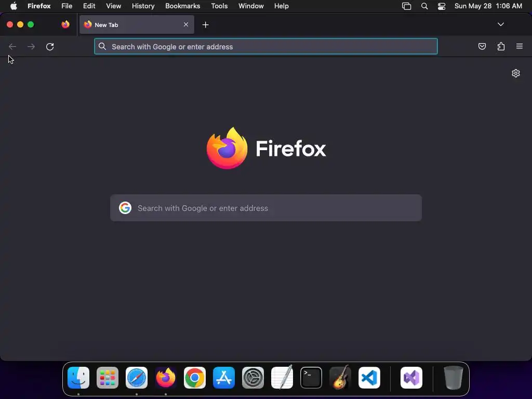
Task: Launch Visual Studio Code from the Dock
Action: (x=369, y=378)
